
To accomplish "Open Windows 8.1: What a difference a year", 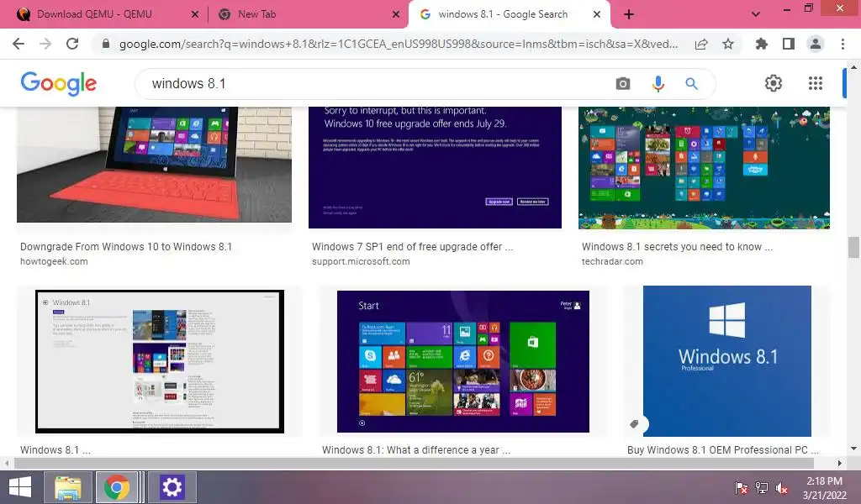I will 416,449.
